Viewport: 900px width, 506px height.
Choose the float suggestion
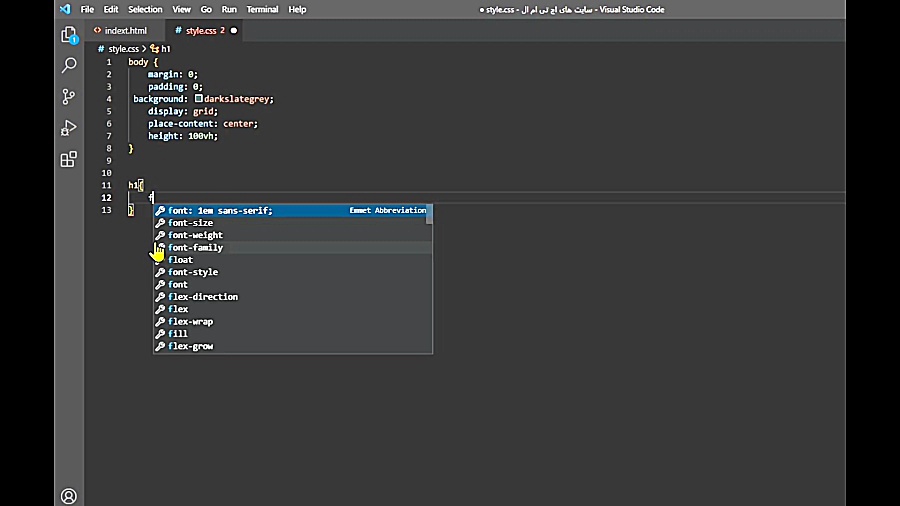coord(293,260)
